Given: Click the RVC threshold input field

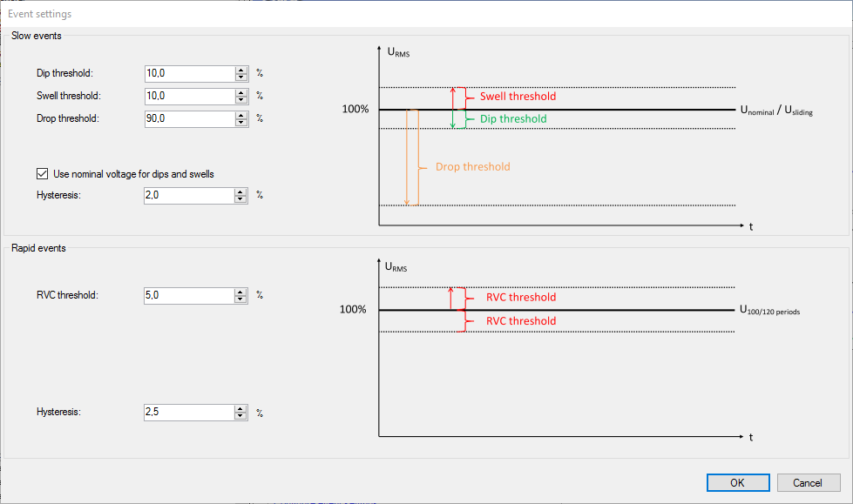Looking at the screenshot, I should click(x=189, y=295).
